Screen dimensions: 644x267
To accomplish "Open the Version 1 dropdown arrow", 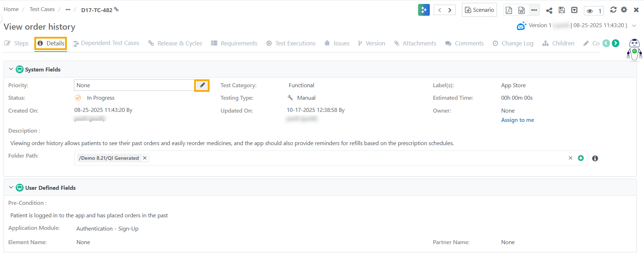I will tap(634, 26).
